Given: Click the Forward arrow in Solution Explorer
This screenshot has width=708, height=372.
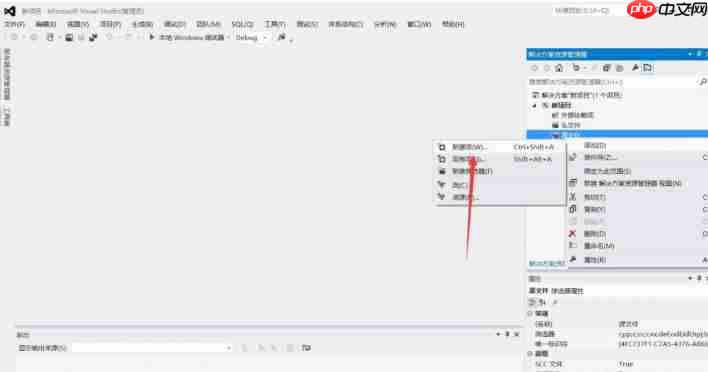Looking at the screenshot, I should pos(546,68).
